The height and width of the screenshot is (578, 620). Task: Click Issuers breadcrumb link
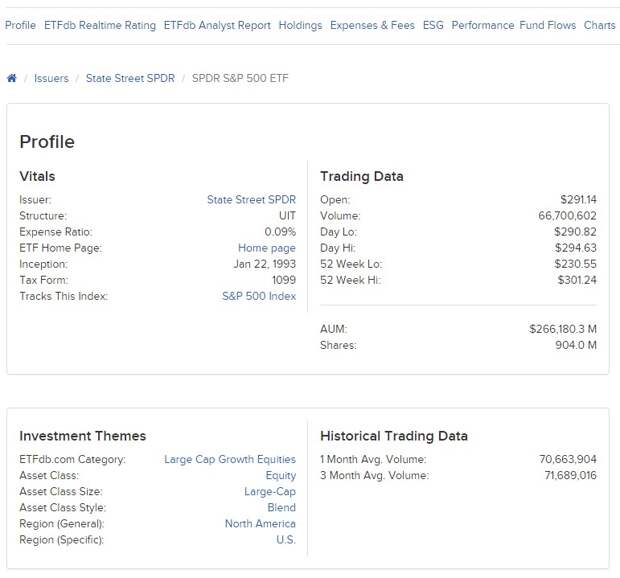[x=51, y=78]
